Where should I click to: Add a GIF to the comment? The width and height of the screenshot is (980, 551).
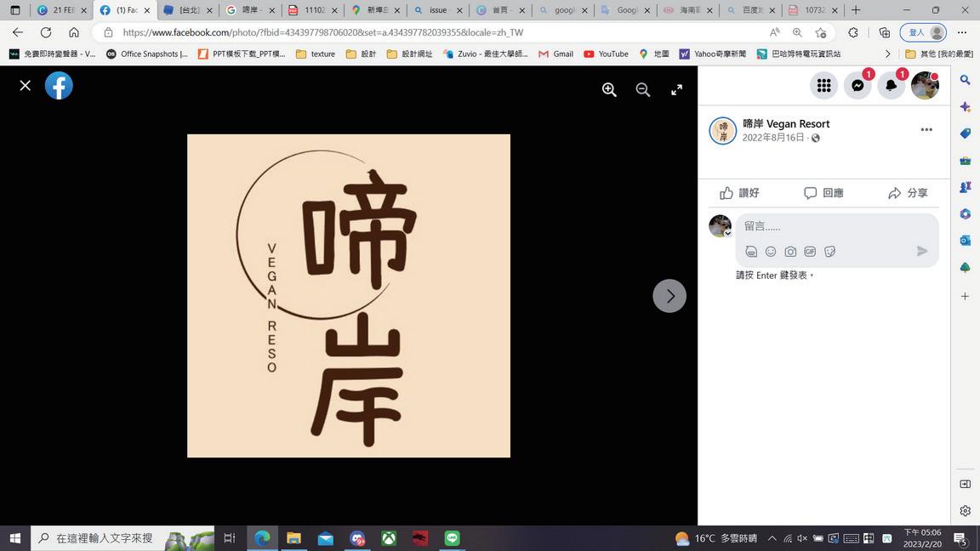click(810, 251)
